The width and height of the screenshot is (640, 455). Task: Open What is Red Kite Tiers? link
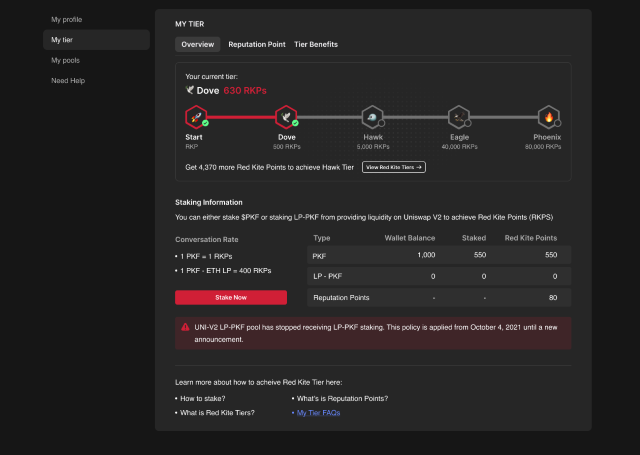tap(218, 413)
